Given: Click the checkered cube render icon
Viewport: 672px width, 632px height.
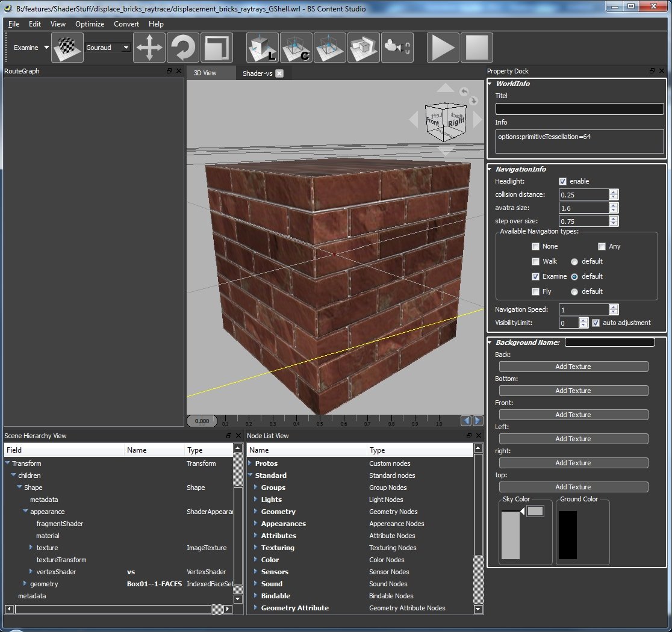Looking at the screenshot, I should [x=67, y=48].
